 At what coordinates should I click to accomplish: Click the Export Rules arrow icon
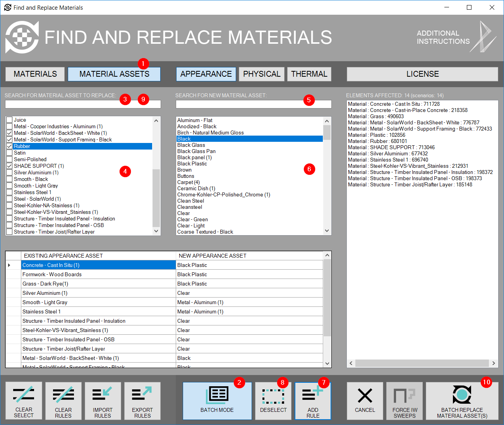point(142,394)
